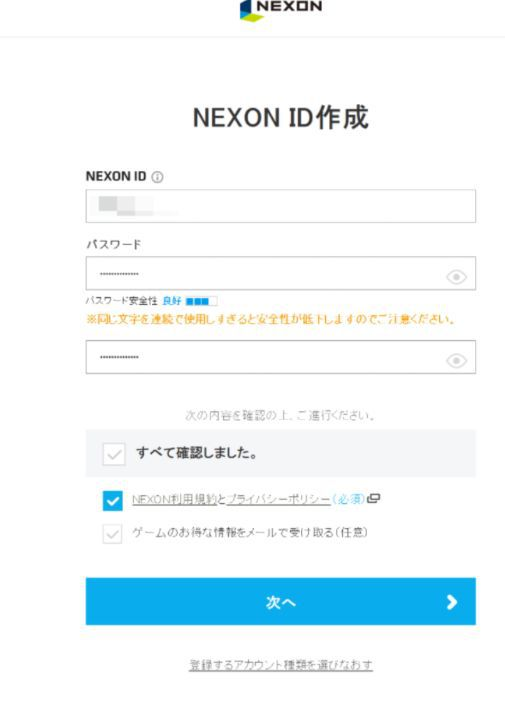This screenshot has width=505, height=713.
Task: Focus the パスワード input field
Action: click(x=280, y=273)
